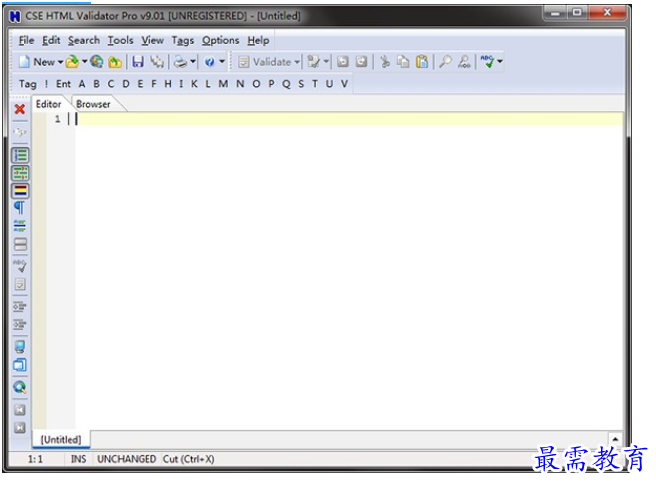Expand the validator tools dropdown arrow
656x490 pixels.
tap(326, 62)
